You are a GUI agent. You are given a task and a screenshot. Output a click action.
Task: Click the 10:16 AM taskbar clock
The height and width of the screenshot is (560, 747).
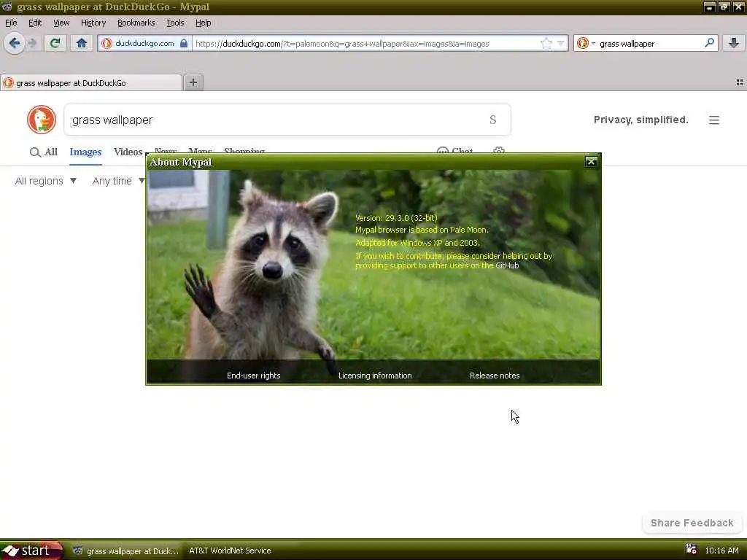[721, 551]
